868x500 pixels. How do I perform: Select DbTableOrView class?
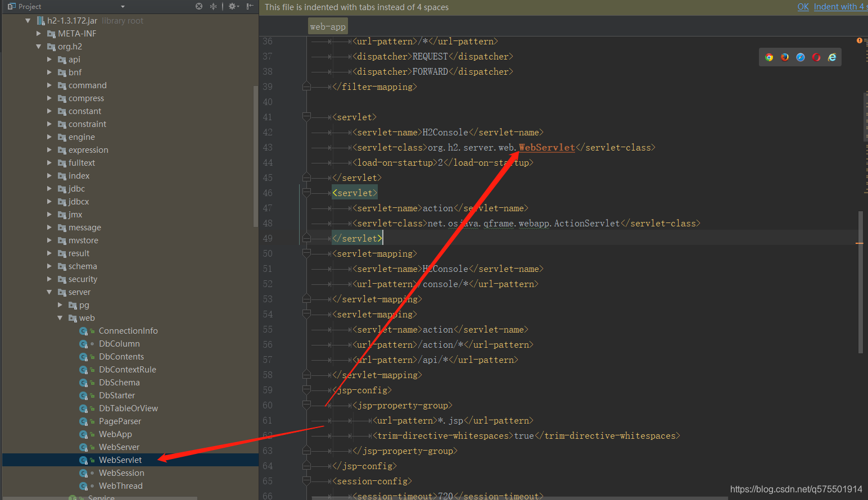click(128, 408)
